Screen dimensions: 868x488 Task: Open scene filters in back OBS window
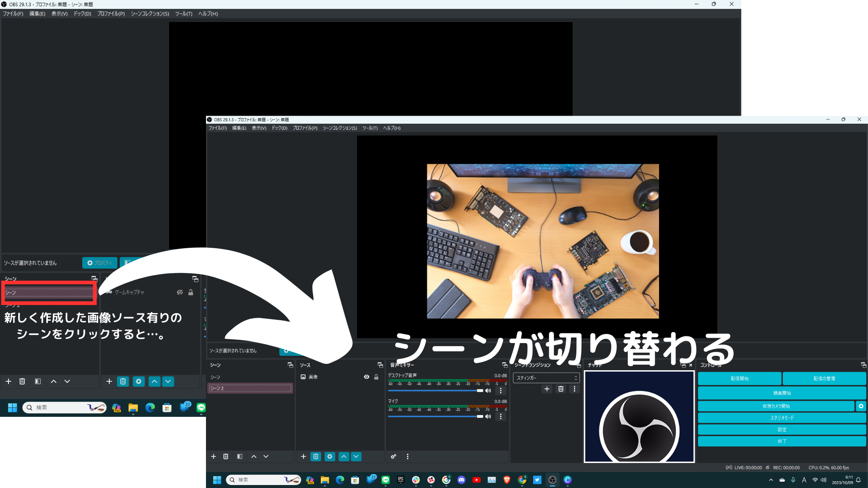(38, 381)
